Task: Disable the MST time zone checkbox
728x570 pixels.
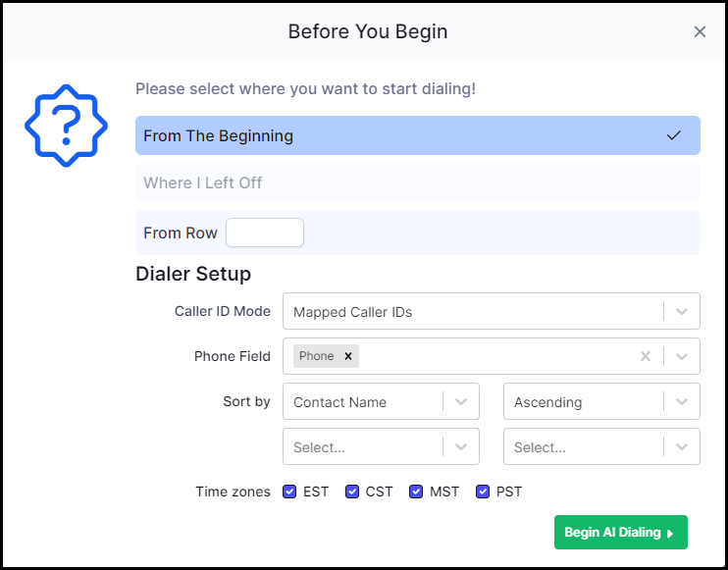Action: point(416,492)
